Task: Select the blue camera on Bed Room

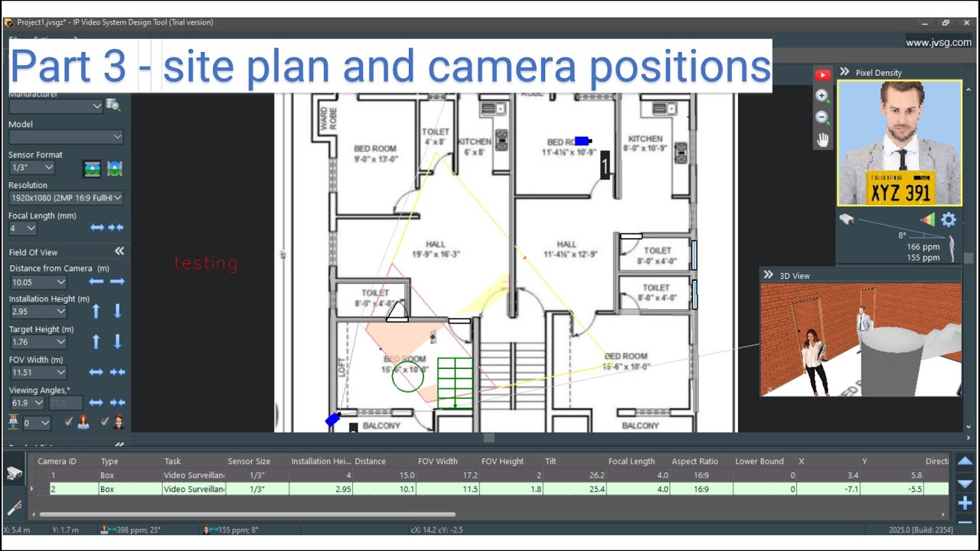Action: [582, 141]
